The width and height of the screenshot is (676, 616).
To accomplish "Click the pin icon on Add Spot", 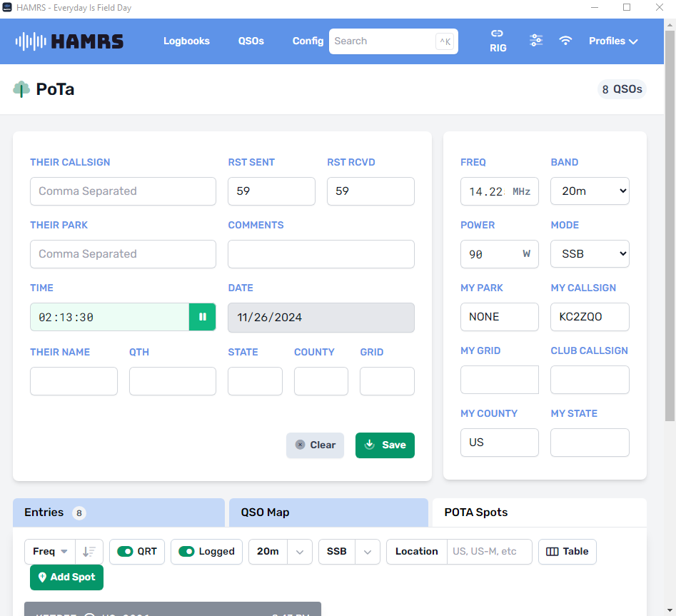I will pos(42,577).
